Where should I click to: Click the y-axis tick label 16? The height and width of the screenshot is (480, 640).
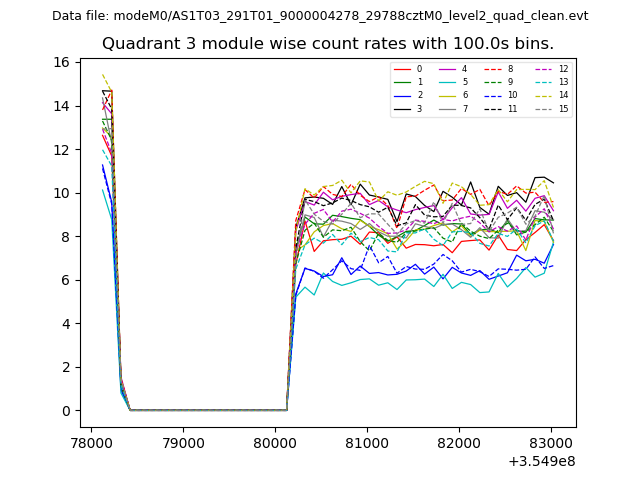click(61, 62)
